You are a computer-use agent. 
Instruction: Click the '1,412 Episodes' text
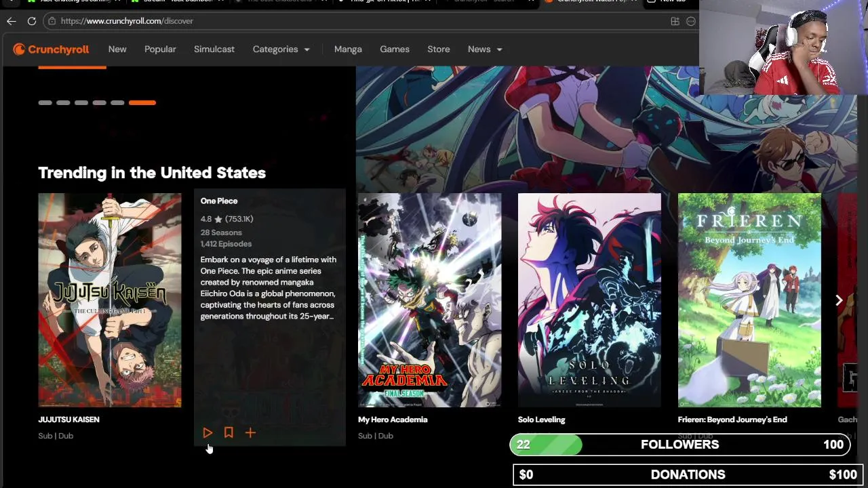(x=226, y=244)
